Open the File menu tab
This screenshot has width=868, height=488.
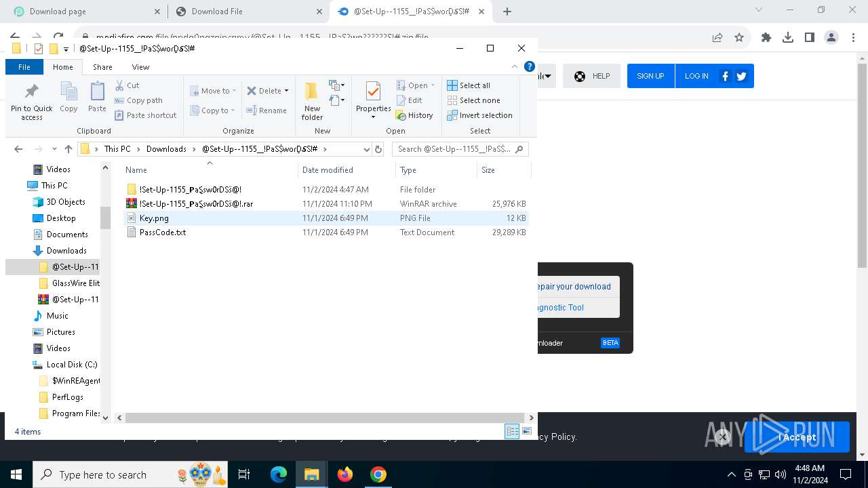click(24, 67)
